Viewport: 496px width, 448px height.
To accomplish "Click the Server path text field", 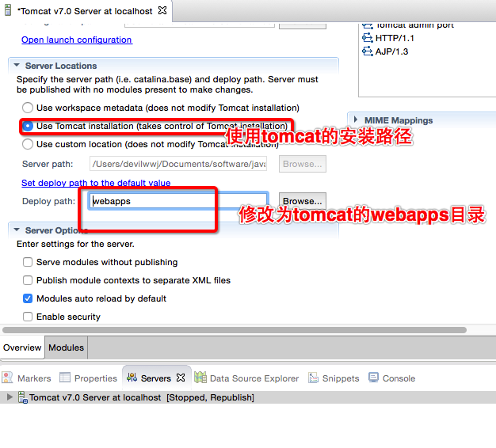I will click(x=178, y=164).
